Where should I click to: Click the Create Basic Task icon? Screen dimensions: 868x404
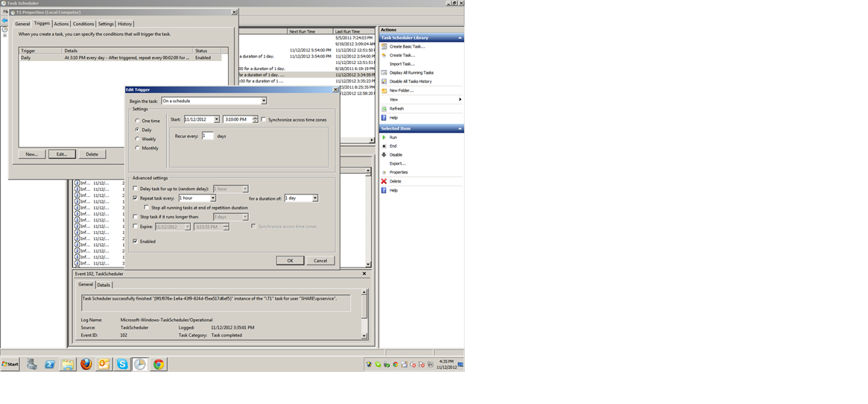[384, 46]
